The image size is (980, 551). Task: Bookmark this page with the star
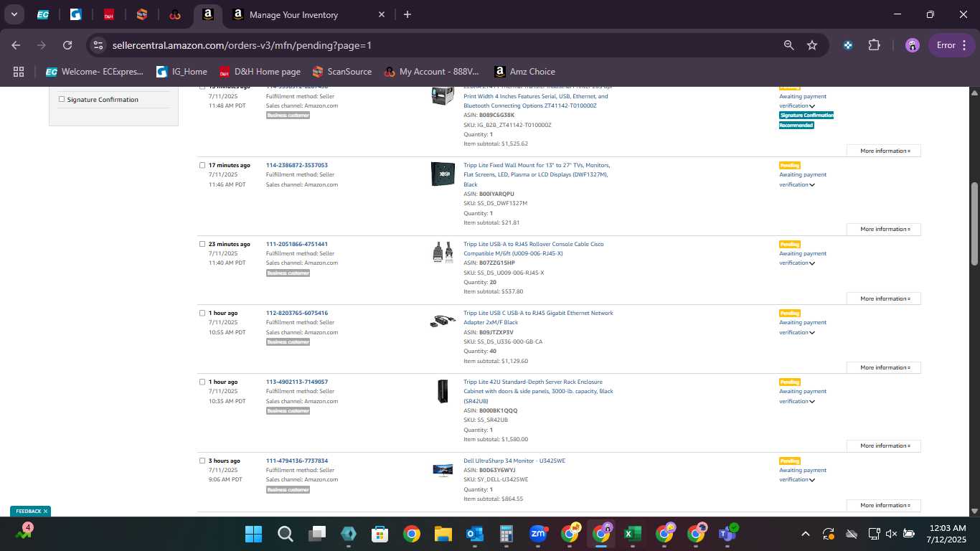click(x=812, y=45)
